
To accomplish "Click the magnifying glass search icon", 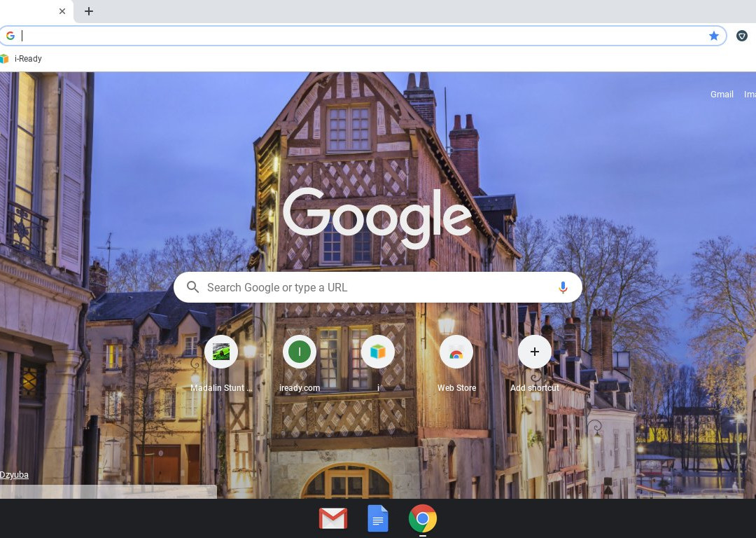I will pyautogui.click(x=193, y=287).
